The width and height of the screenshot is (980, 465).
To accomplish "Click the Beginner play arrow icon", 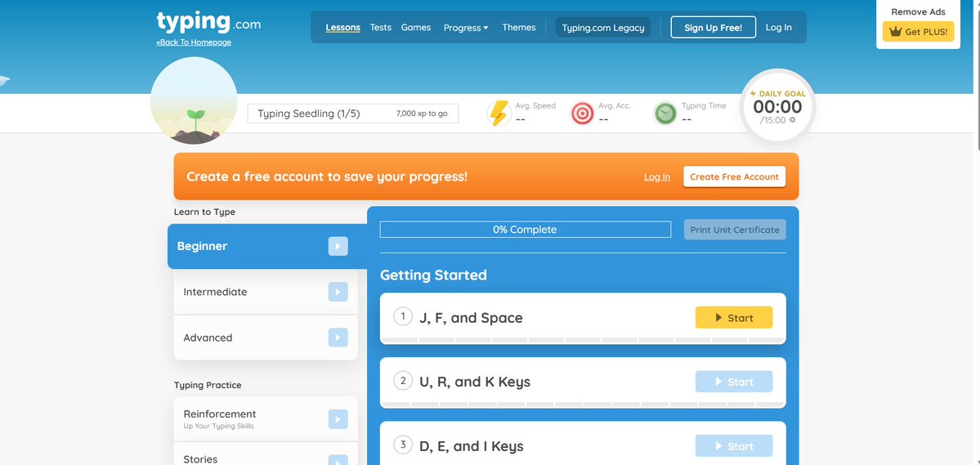I will 338,246.
